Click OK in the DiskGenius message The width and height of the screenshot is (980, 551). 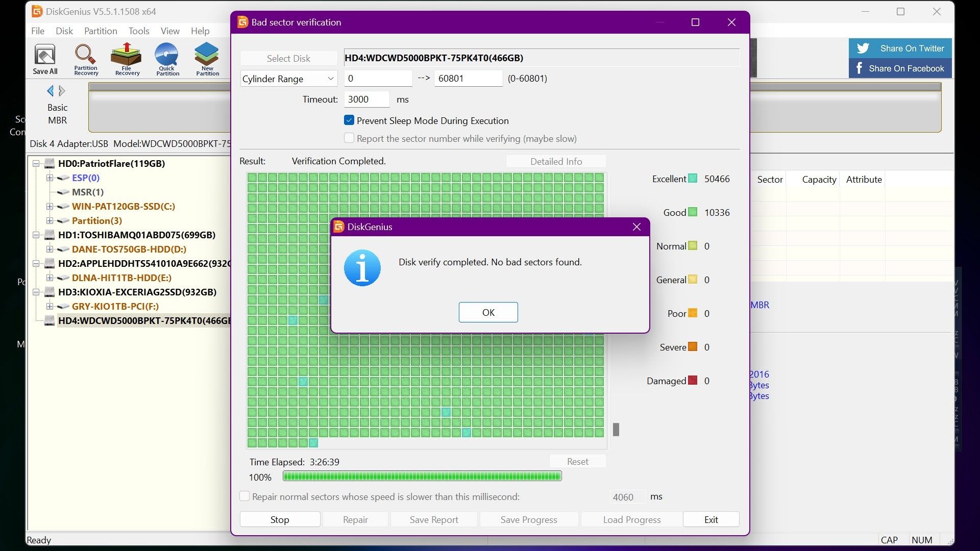pyautogui.click(x=488, y=312)
